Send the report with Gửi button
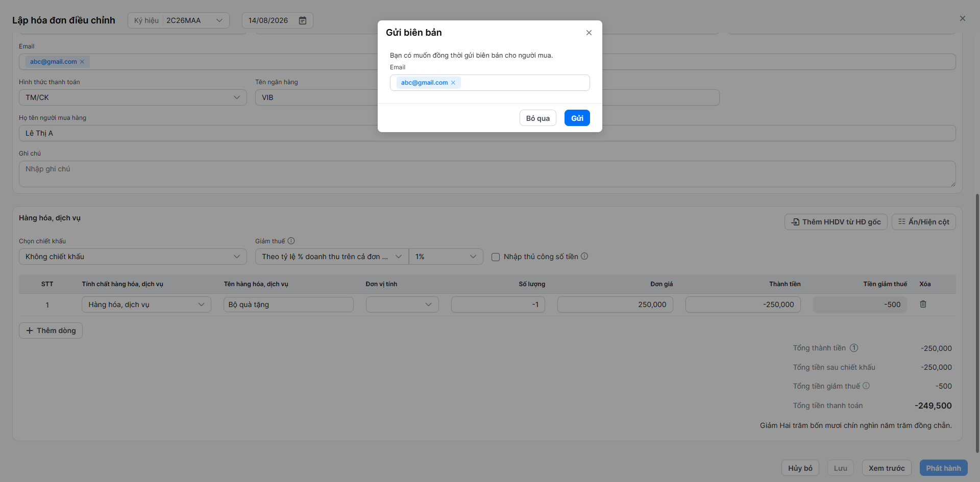 (x=577, y=118)
